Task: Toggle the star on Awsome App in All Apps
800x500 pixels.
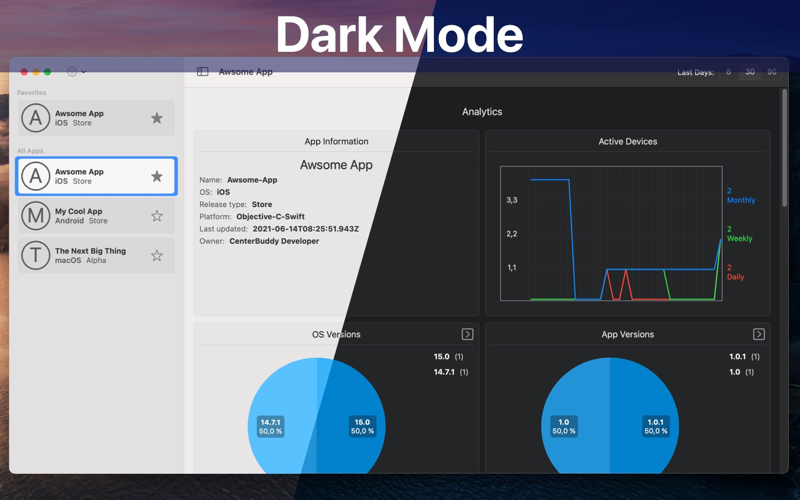Action: (157, 177)
